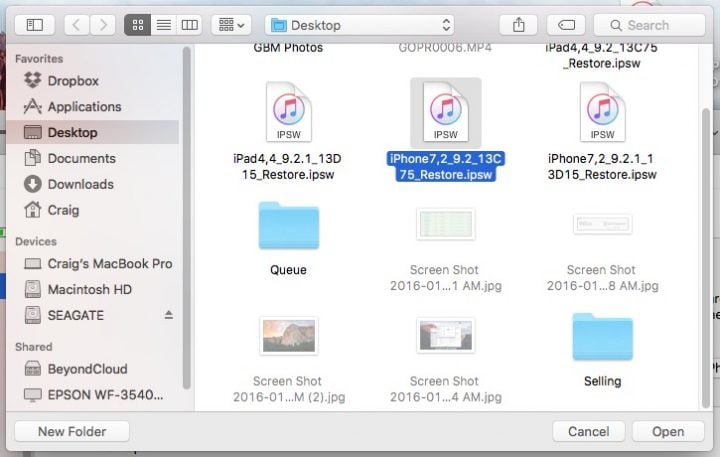Click the iPad4,4_9.2_13C75_Restore.ipsw file name
This screenshot has height=457, width=720.
pos(602,55)
